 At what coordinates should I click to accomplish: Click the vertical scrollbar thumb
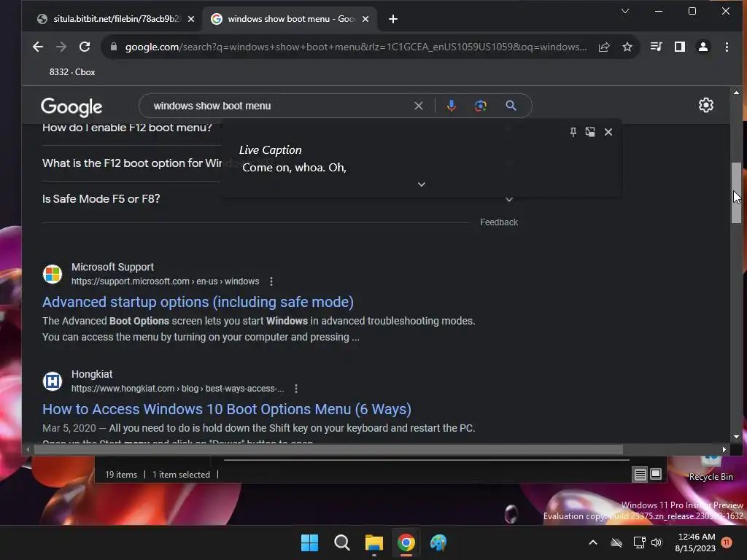737,192
